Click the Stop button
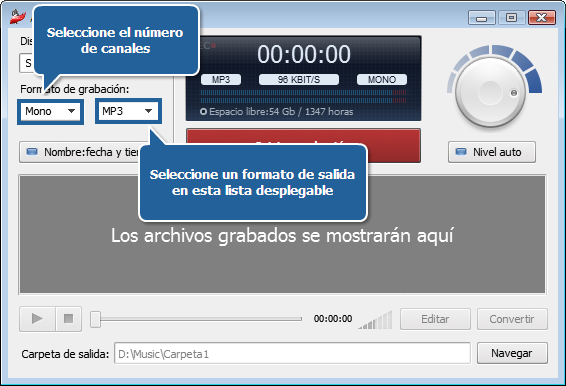The image size is (566, 386). click(69, 319)
